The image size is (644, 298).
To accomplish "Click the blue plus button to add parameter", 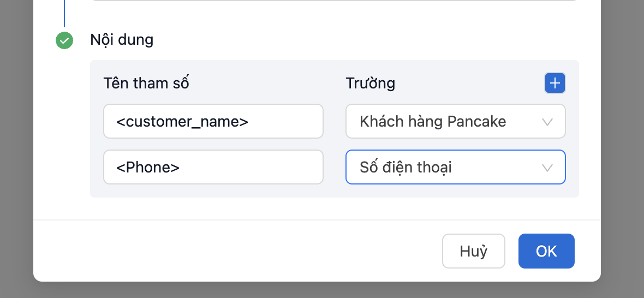I will (554, 84).
